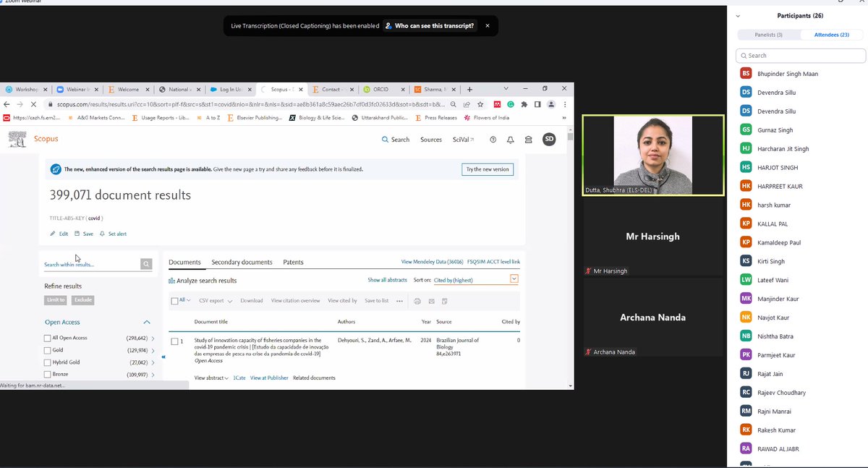This screenshot has height=468, width=868.
Task: Click the Save search icon link
Action: click(x=84, y=234)
